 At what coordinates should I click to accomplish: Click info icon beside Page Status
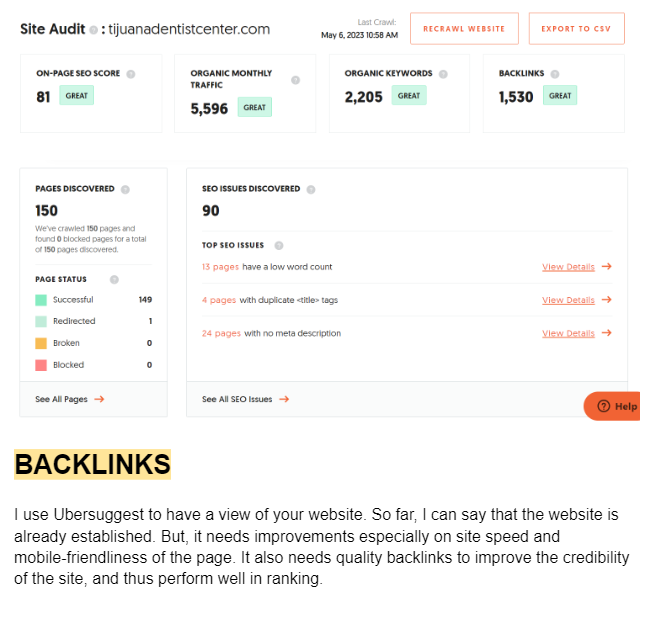click(x=114, y=280)
